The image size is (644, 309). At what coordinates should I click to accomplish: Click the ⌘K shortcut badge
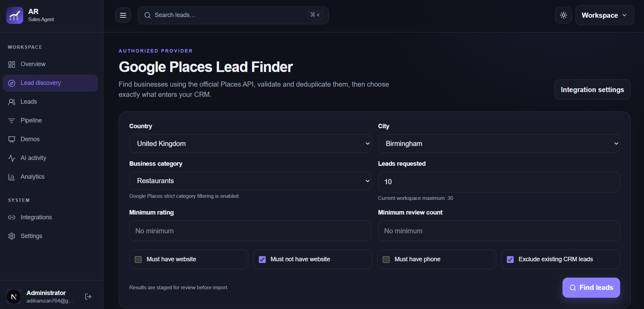tap(315, 15)
